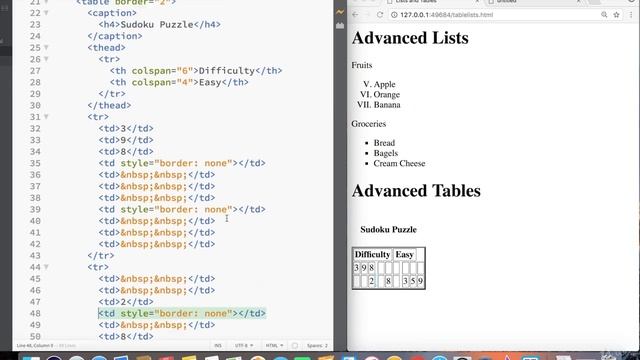The image size is (640, 360).
Task: Click the </caption> tag on line 24
Action: point(115,36)
